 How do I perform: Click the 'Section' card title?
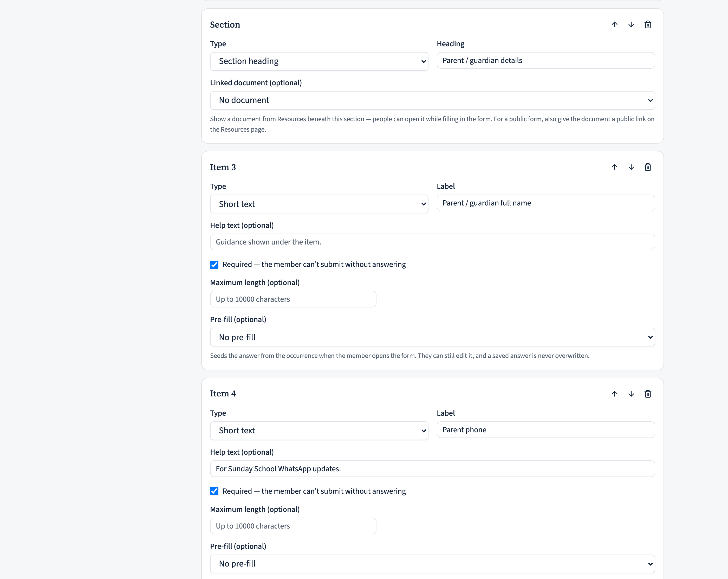[225, 25]
